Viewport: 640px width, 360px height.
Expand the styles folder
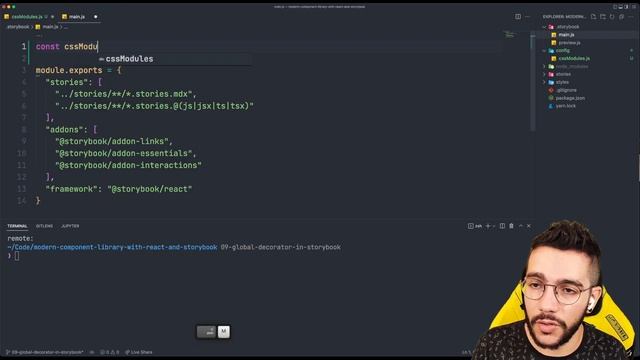544,82
